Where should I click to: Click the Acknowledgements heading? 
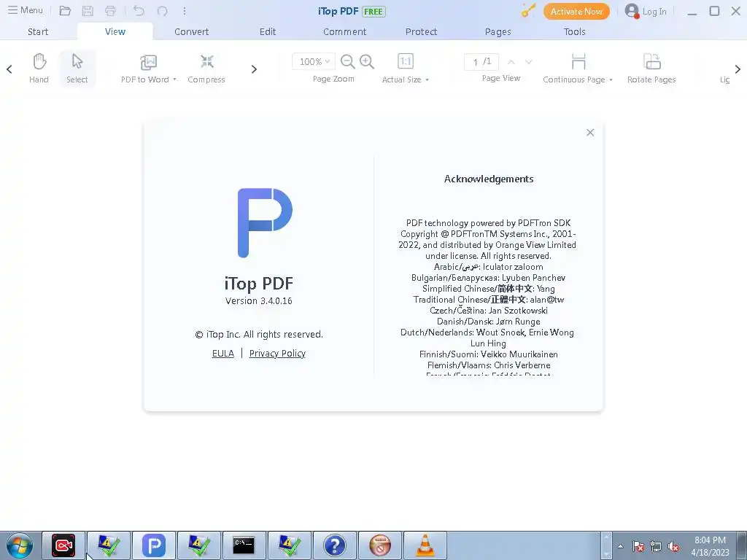pos(489,179)
